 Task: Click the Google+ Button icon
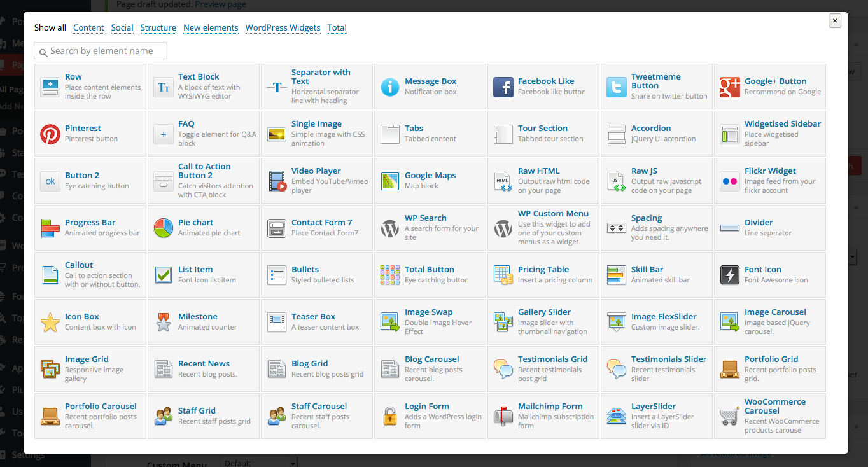[x=730, y=87]
